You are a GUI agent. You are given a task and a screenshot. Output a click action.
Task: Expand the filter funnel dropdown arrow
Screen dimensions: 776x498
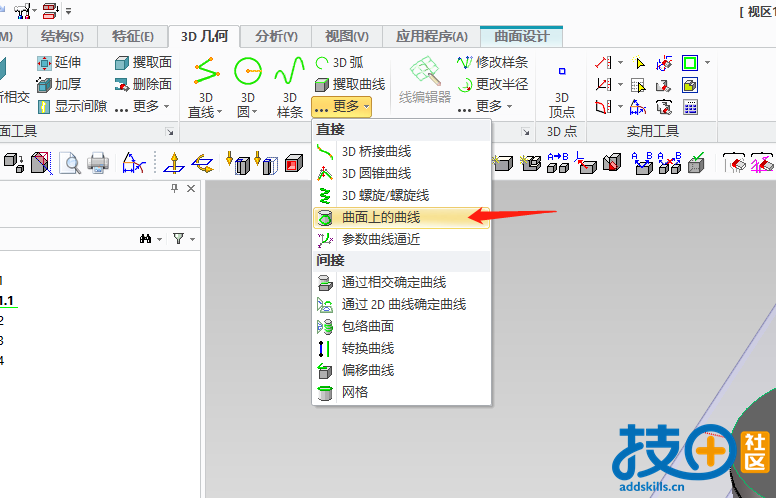pyautogui.click(x=193, y=240)
